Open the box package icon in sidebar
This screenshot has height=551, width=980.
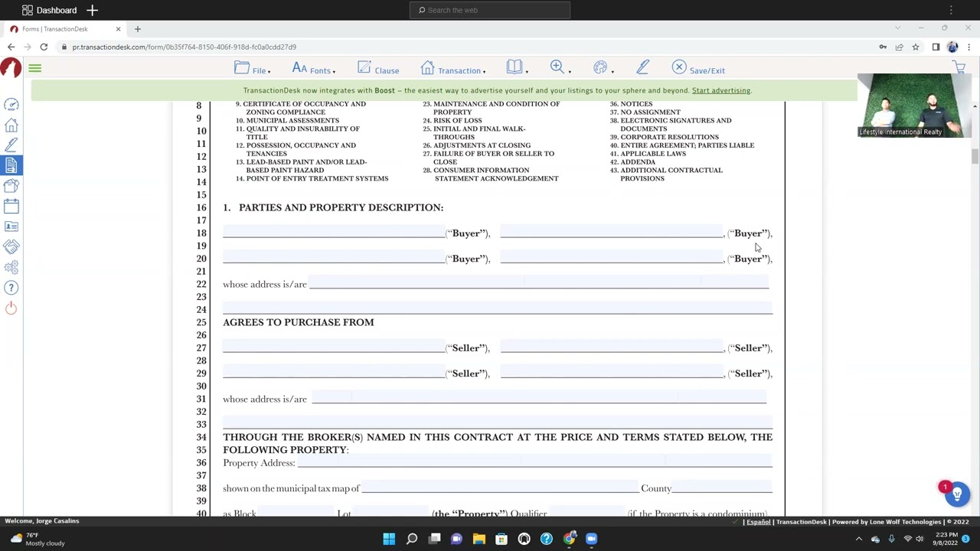[11, 185]
